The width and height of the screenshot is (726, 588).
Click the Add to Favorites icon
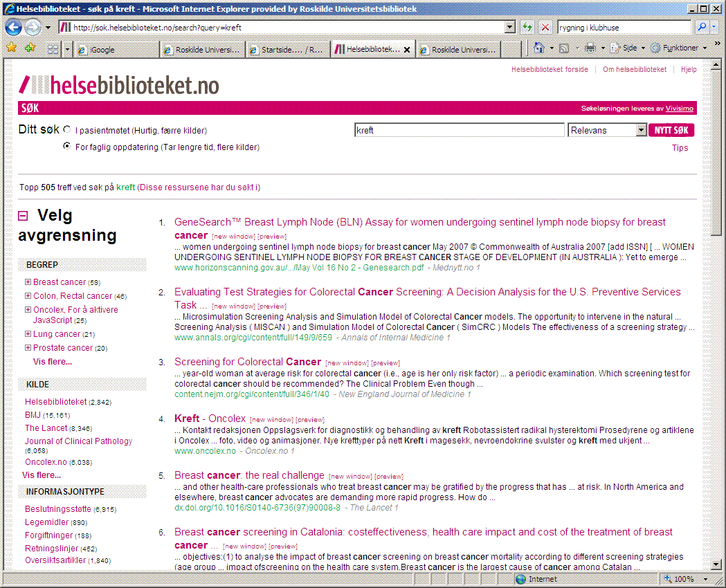(30, 48)
